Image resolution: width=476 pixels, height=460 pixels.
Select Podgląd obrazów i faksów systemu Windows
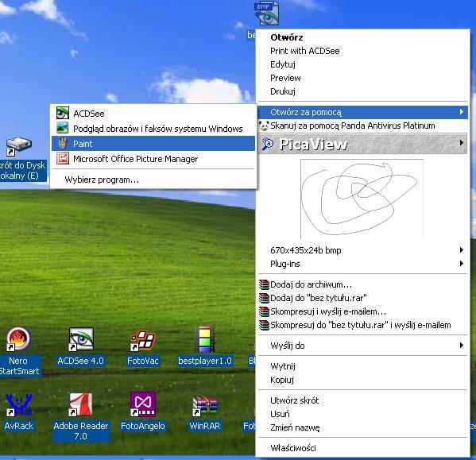point(153,129)
